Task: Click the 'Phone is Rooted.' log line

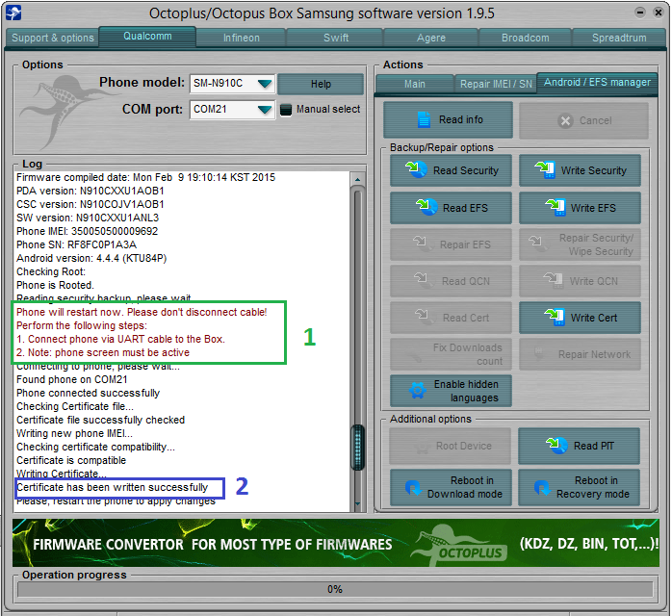Action: (55, 285)
